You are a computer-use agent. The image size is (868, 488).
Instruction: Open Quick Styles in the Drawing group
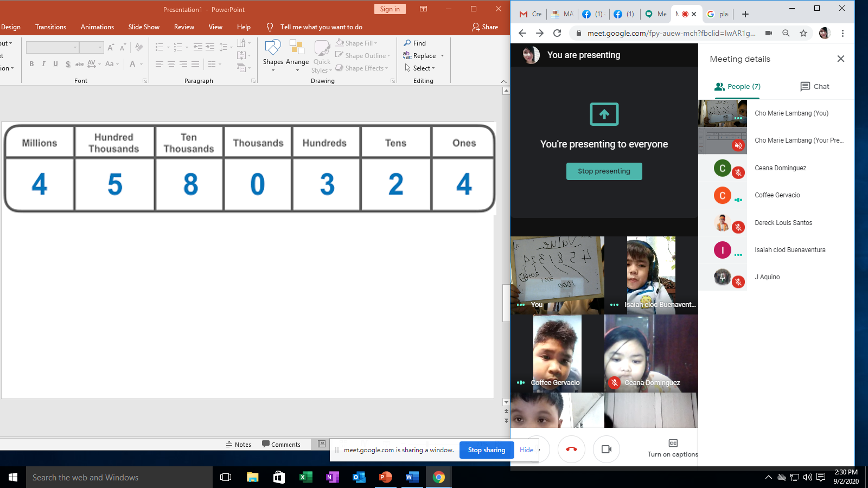[322, 56]
